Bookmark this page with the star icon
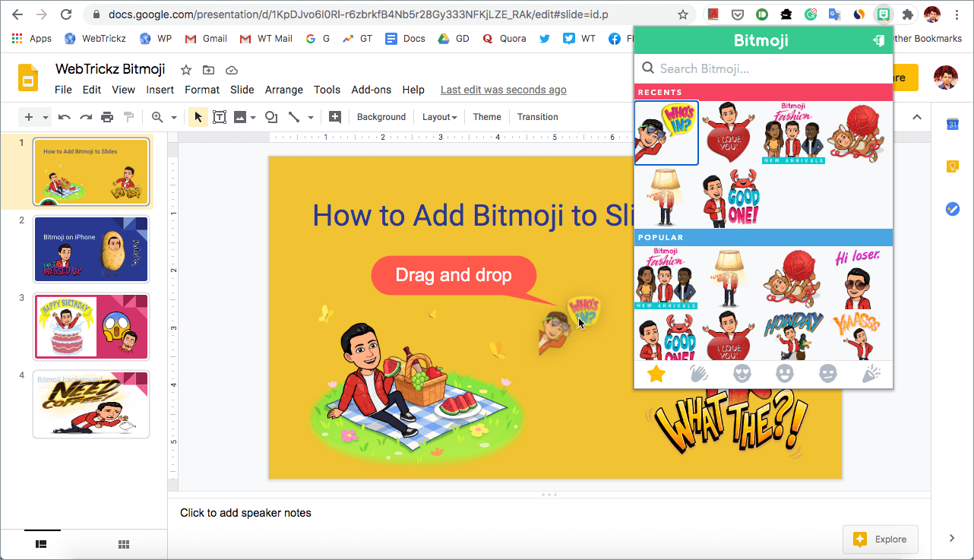 click(683, 14)
